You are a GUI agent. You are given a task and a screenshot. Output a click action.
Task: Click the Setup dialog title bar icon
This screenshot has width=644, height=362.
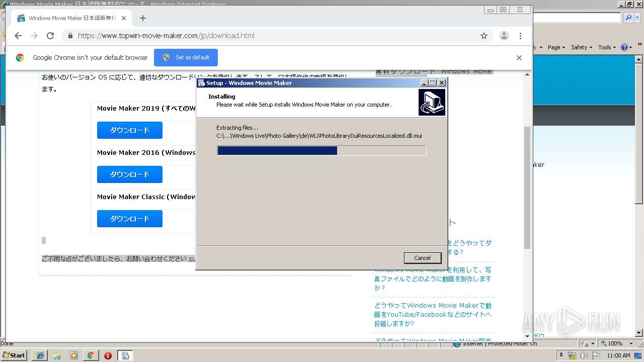(201, 83)
